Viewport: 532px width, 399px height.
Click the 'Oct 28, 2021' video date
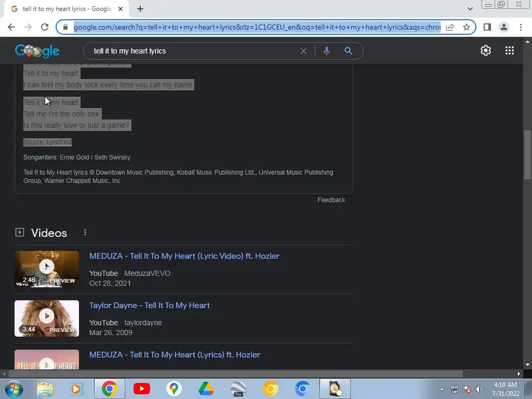(110, 283)
